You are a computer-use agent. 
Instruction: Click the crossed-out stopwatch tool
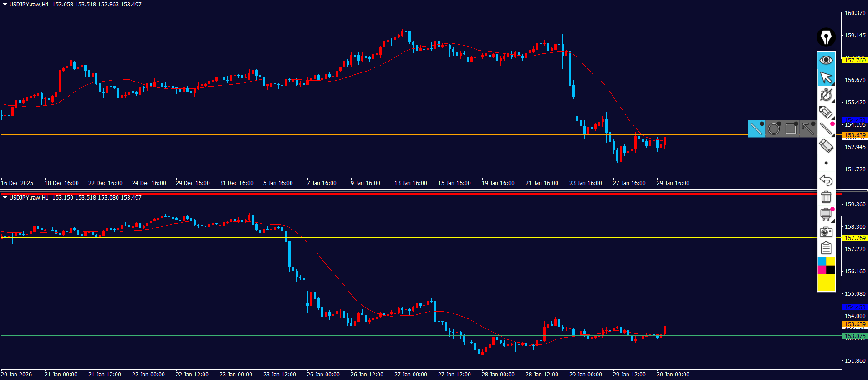826,95
